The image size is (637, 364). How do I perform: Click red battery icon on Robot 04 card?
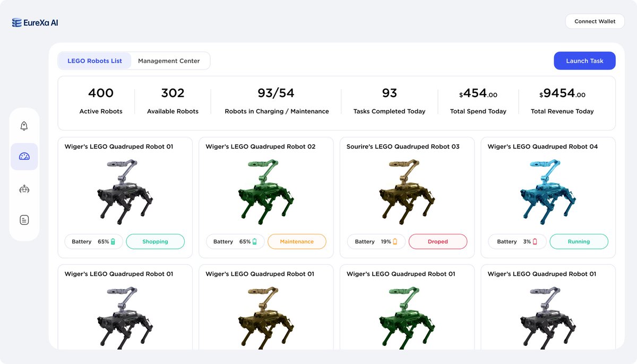[535, 241]
